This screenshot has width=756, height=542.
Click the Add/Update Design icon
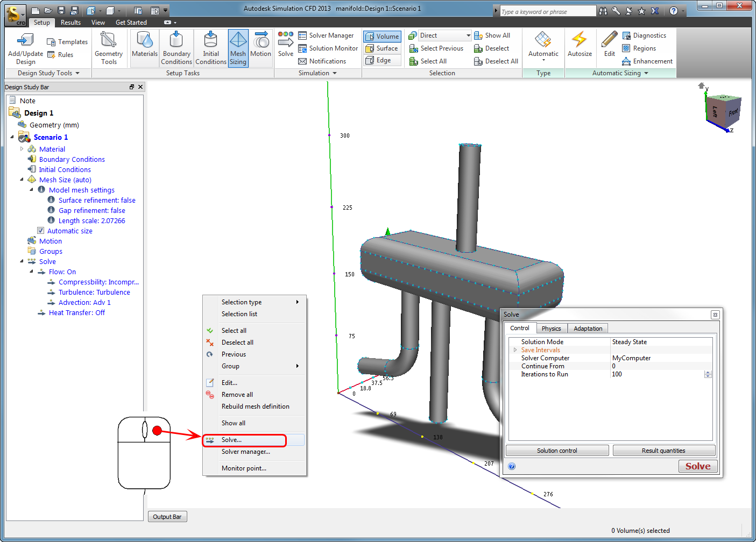[25, 48]
